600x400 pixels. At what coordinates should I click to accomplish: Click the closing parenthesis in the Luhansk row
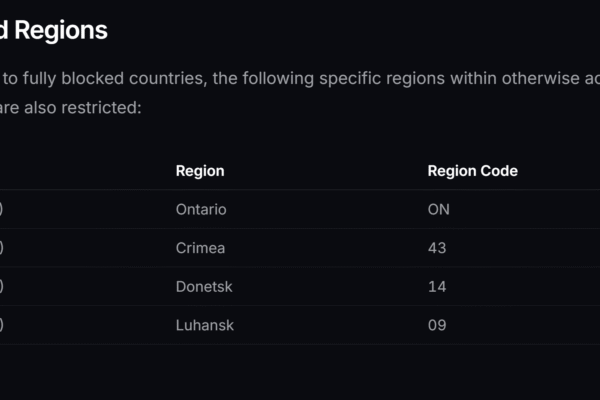tap(2, 325)
